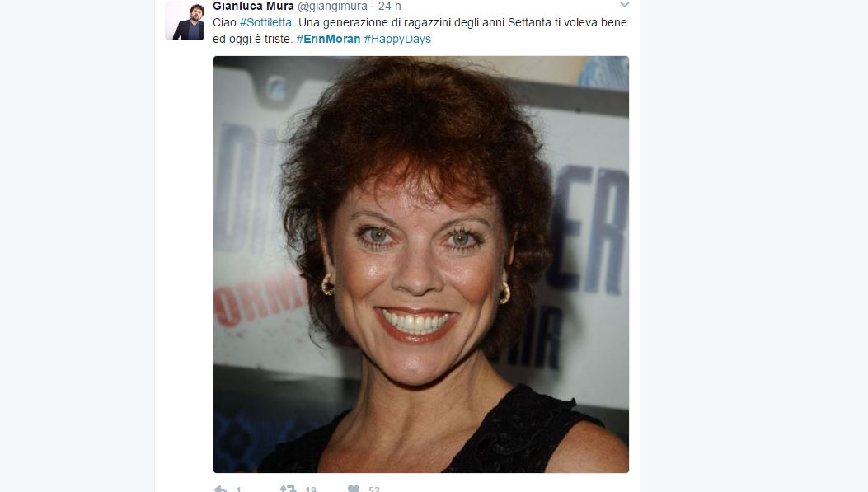This screenshot has height=492, width=868.
Task: Open the Gianluca Mura display name
Action: [254, 6]
